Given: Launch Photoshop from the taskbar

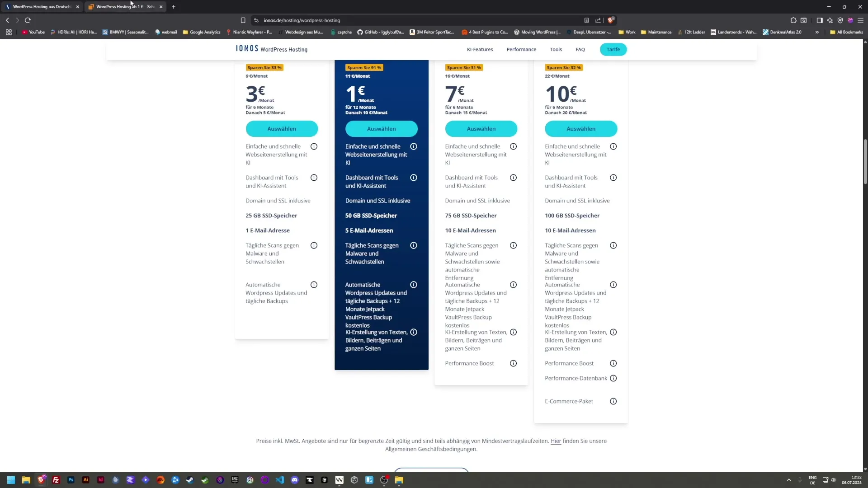Looking at the screenshot, I should [71, 480].
